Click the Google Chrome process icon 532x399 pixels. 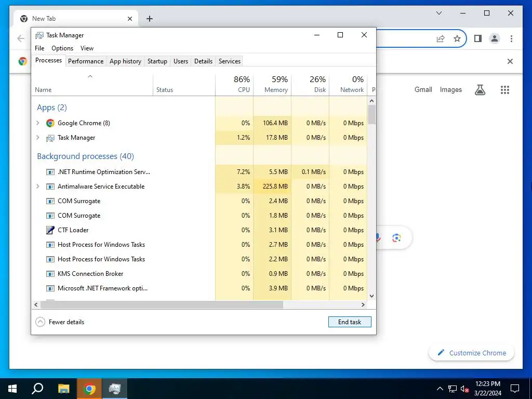coord(50,123)
